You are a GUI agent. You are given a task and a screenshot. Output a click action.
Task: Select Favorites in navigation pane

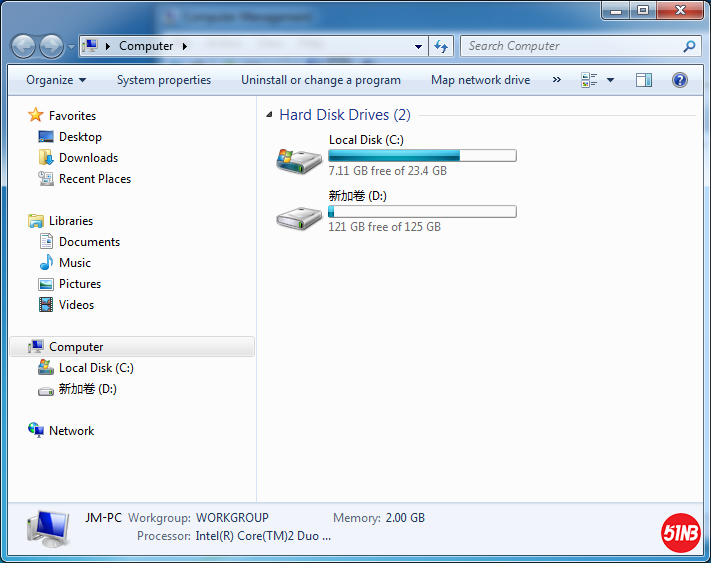[x=73, y=116]
